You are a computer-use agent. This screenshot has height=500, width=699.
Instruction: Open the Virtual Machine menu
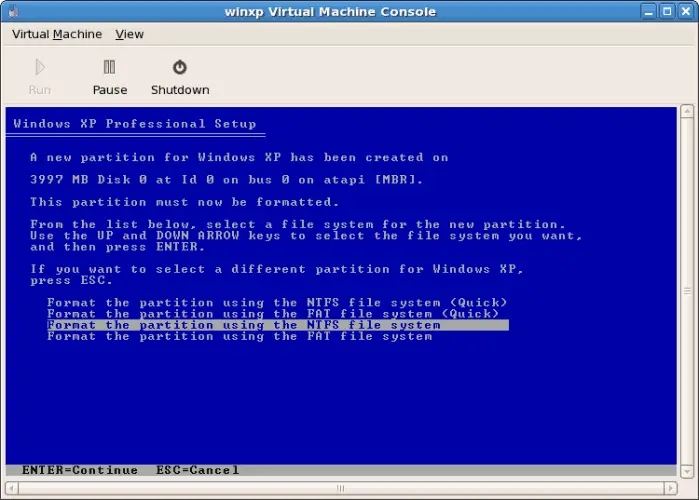coord(57,34)
